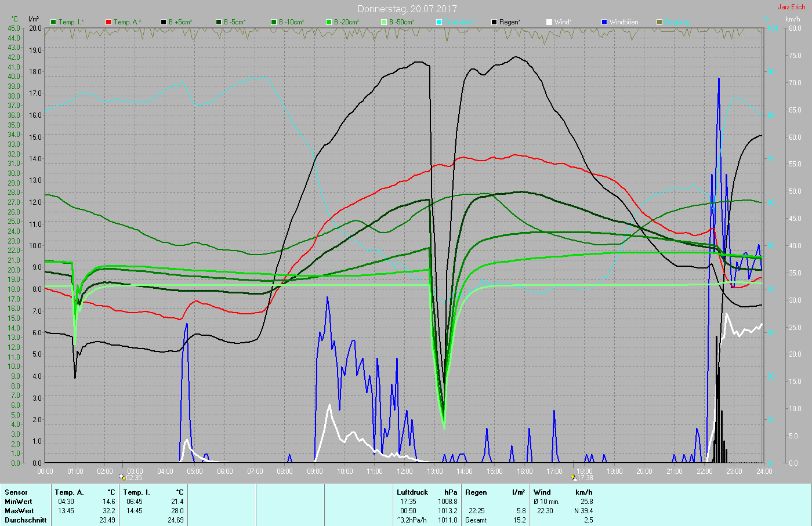
Task: Select the white Wind legend square
Action: (x=549, y=22)
